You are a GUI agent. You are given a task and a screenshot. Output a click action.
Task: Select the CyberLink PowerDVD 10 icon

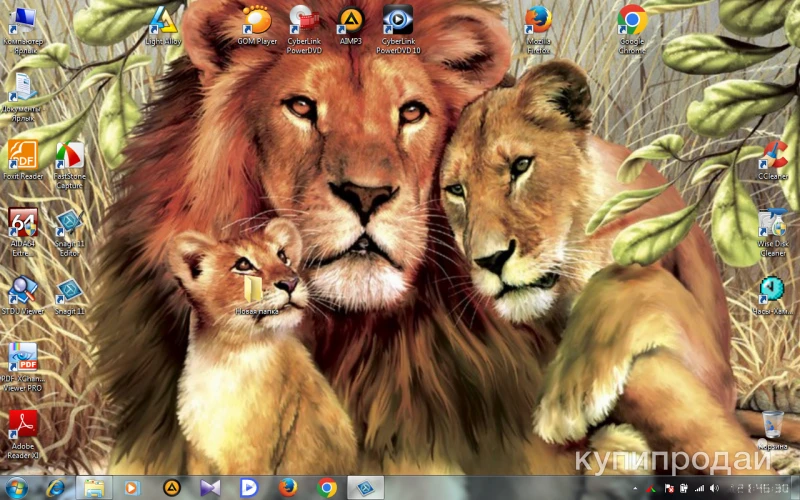tap(398, 20)
